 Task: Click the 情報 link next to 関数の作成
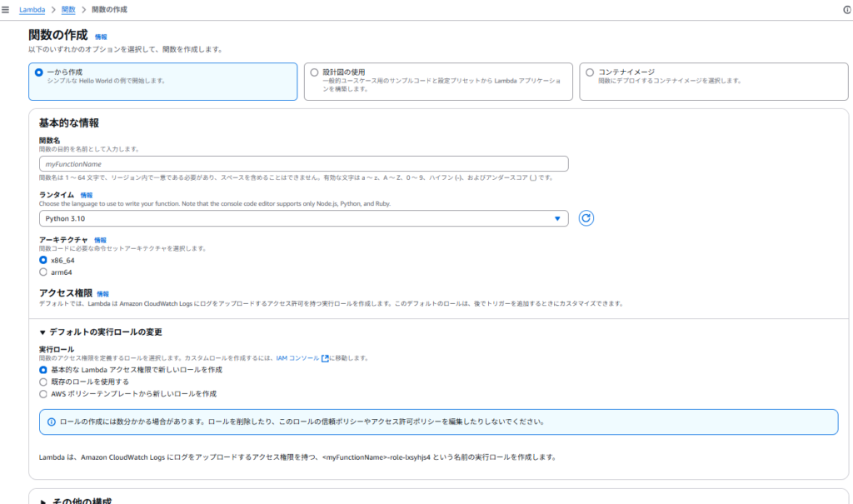point(101,37)
